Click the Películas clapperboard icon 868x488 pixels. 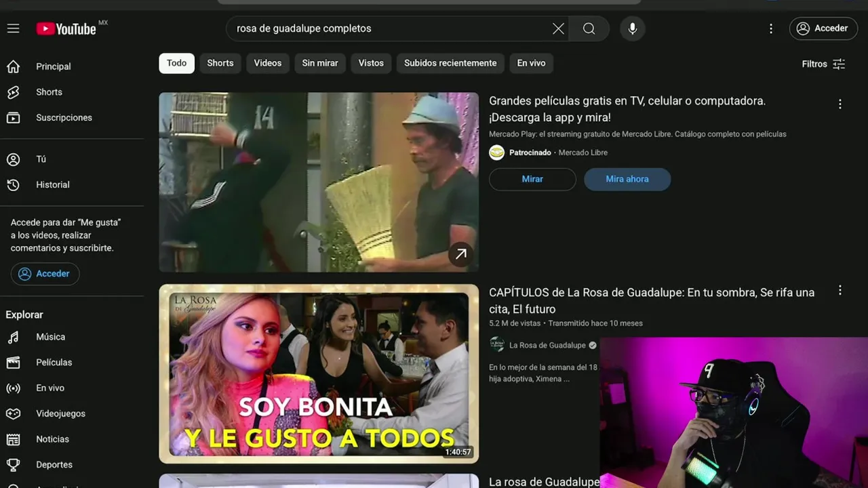tap(13, 363)
